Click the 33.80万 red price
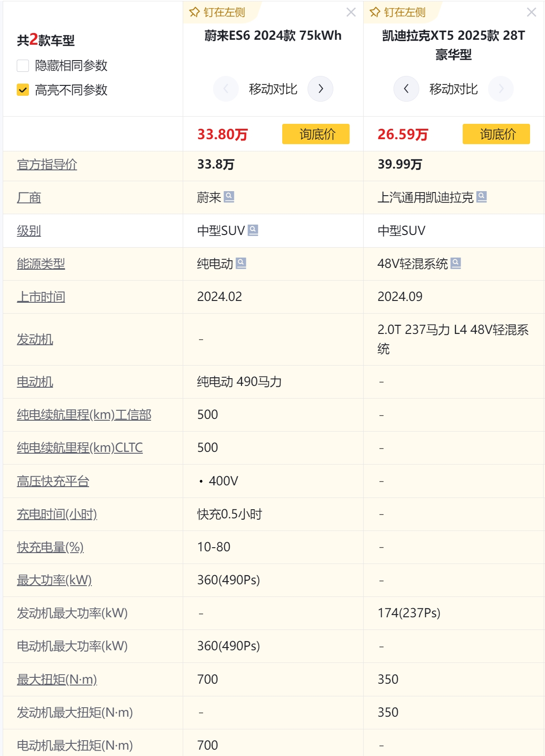545x756 pixels. pyautogui.click(x=223, y=134)
